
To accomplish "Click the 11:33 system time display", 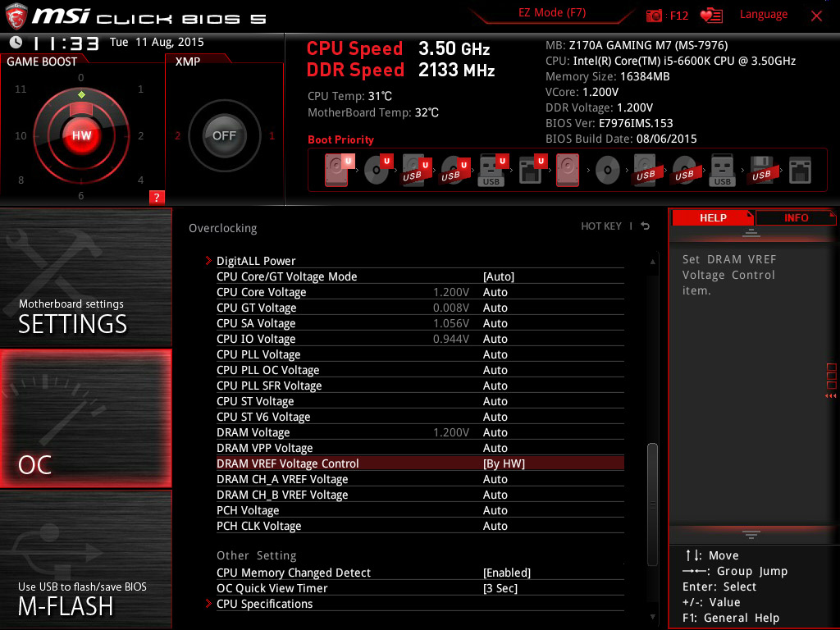I will tap(66, 43).
